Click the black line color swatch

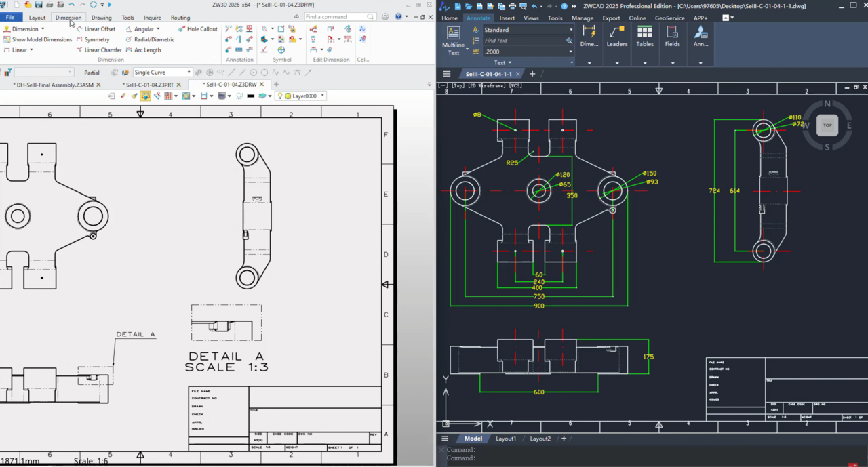pyautogui.click(x=250, y=96)
